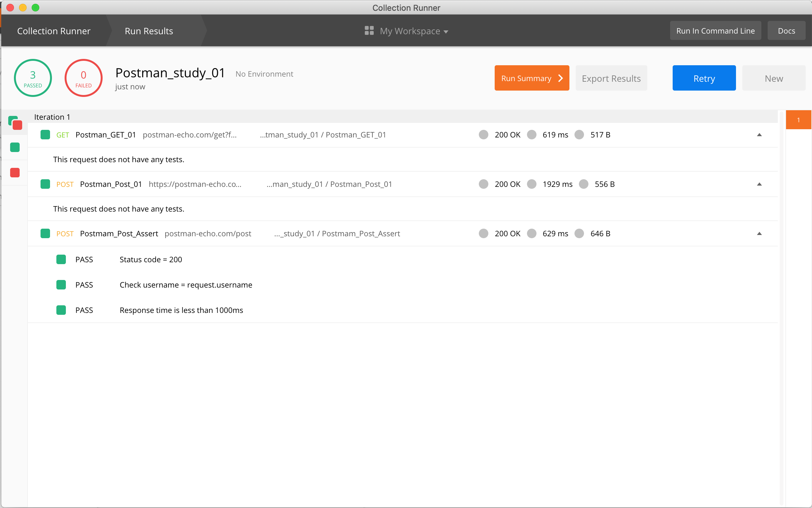Click the 3 PASSED circle indicator
The height and width of the screenshot is (508, 812).
pyautogui.click(x=33, y=78)
